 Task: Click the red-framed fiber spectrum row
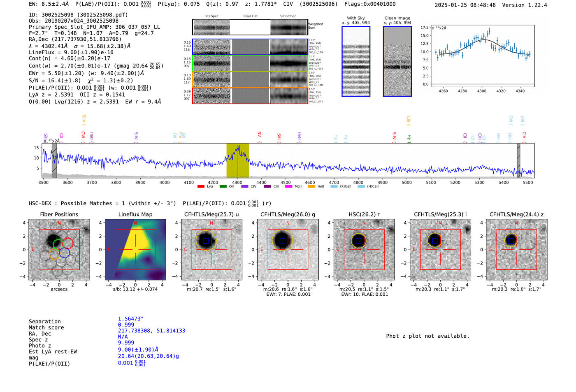click(x=250, y=95)
